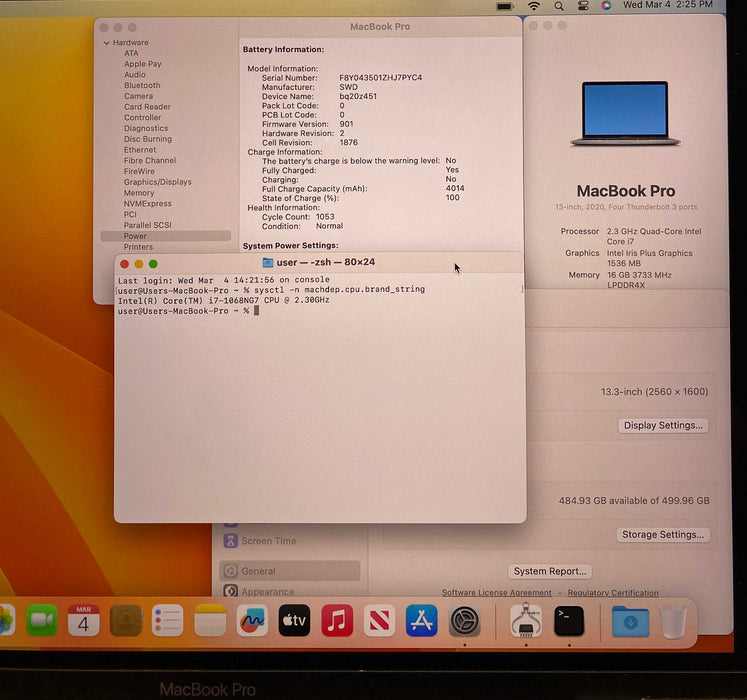Select Parallel SCSI in the Hardware list
This screenshot has width=747, height=700.
tap(147, 225)
